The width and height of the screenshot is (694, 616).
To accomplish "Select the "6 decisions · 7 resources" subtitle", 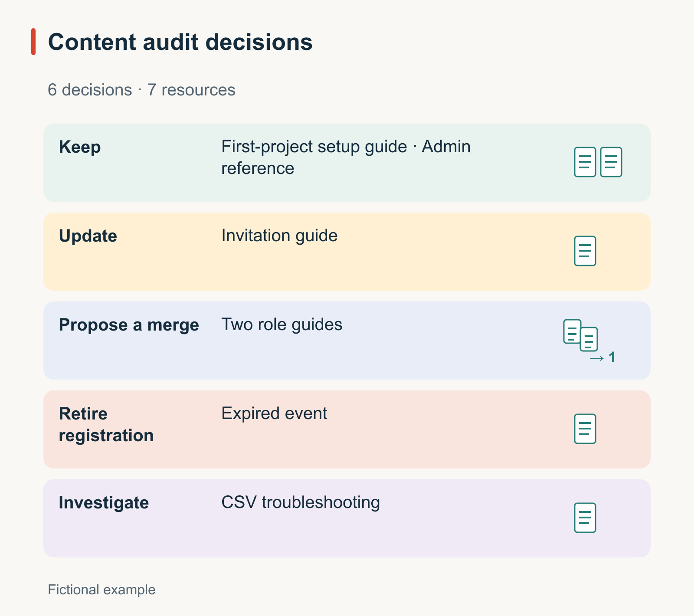I will click(x=141, y=90).
